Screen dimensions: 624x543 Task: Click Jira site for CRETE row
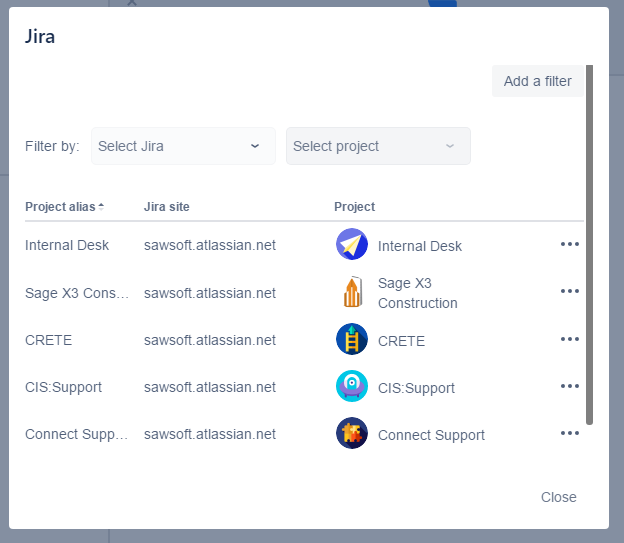(210, 340)
